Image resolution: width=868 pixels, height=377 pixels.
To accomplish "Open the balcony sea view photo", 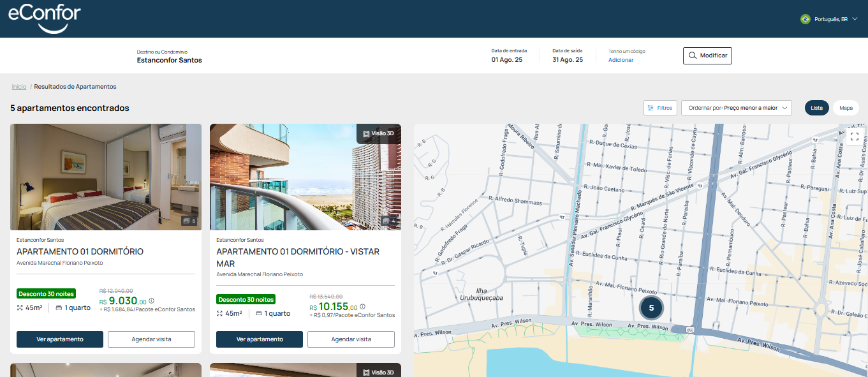I will click(305, 177).
